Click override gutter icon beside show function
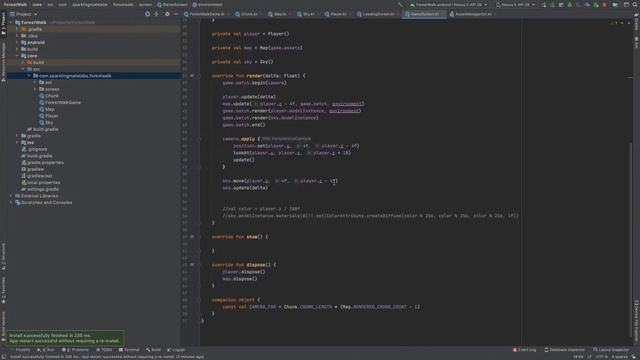The height and width of the screenshot is (360, 640). [x=192, y=236]
